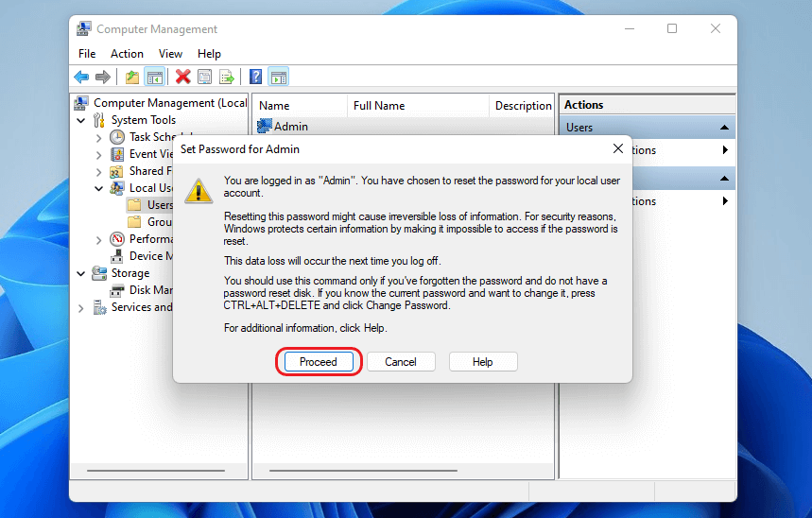
Task: Open the Properties toolbar icon
Action: click(x=204, y=78)
